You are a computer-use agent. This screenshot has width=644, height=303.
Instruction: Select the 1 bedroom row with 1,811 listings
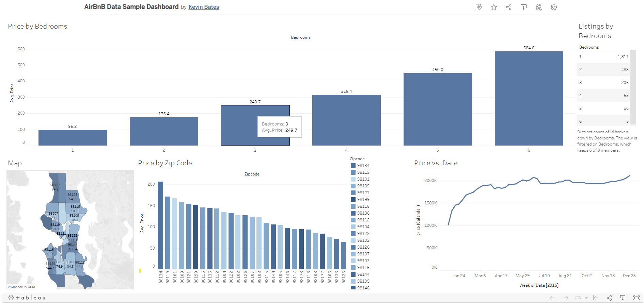click(604, 57)
